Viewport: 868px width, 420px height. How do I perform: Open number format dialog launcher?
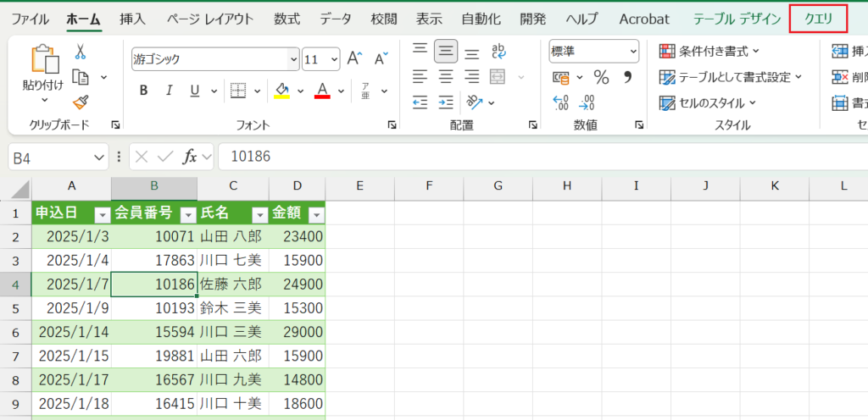[x=638, y=125]
